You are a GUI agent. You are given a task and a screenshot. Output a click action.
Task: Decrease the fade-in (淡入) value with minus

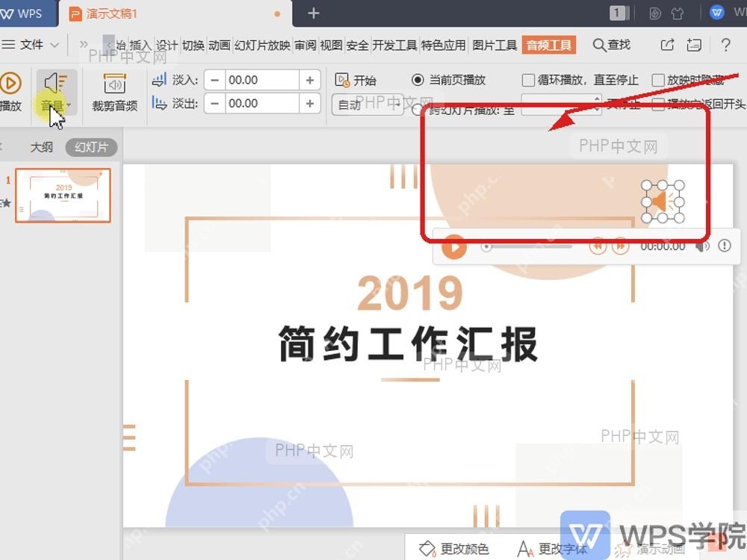pos(215,80)
